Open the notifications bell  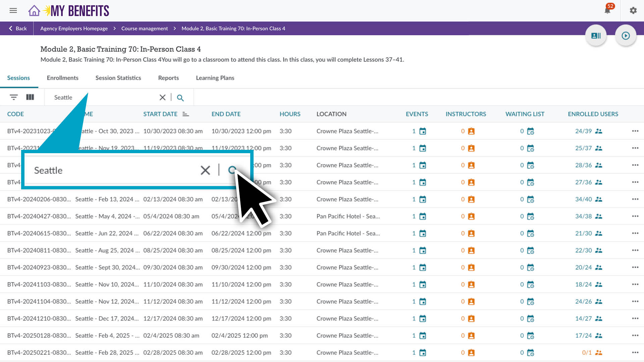coord(607,10)
